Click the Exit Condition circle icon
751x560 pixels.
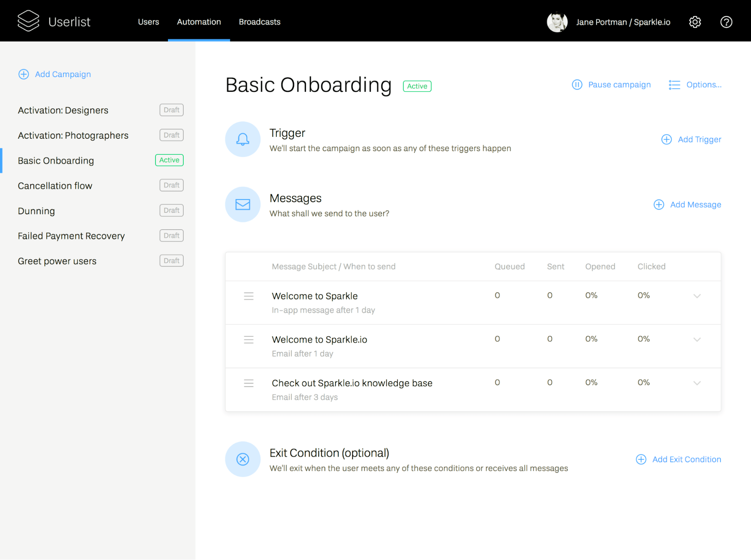coord(242,459)
